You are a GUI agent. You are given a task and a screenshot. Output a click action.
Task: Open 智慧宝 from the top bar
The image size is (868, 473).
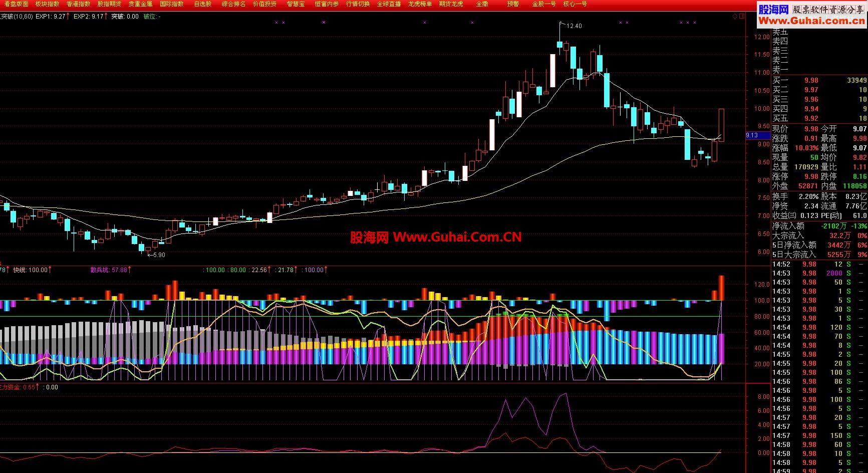coord(296,4)
